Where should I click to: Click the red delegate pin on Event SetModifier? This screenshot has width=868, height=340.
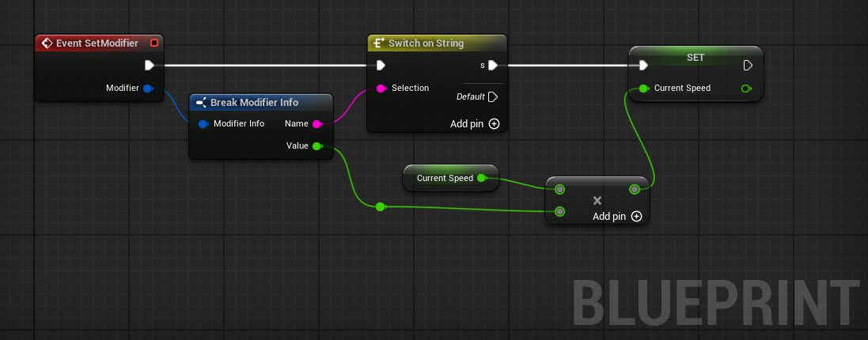click(x=154, y=43)
